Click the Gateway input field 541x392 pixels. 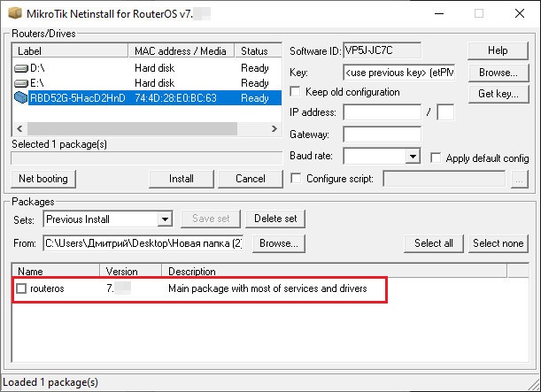point(382,135)
